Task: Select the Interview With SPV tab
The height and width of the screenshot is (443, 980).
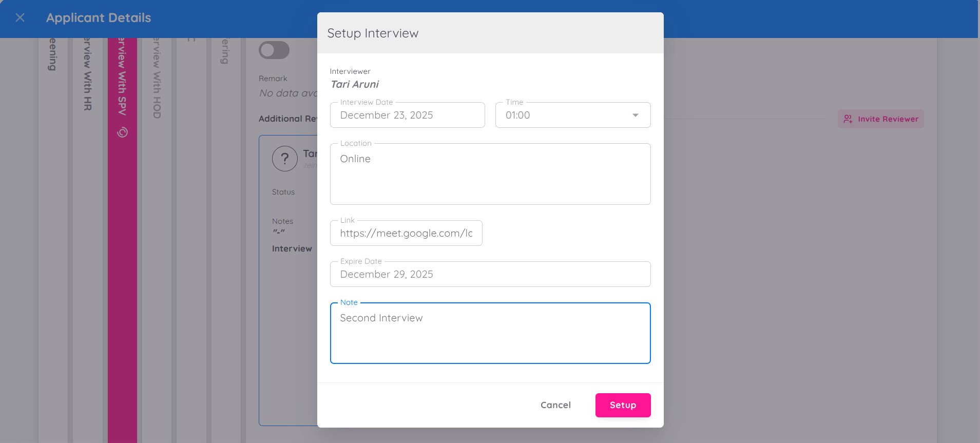Action: (x=122, y=77)
